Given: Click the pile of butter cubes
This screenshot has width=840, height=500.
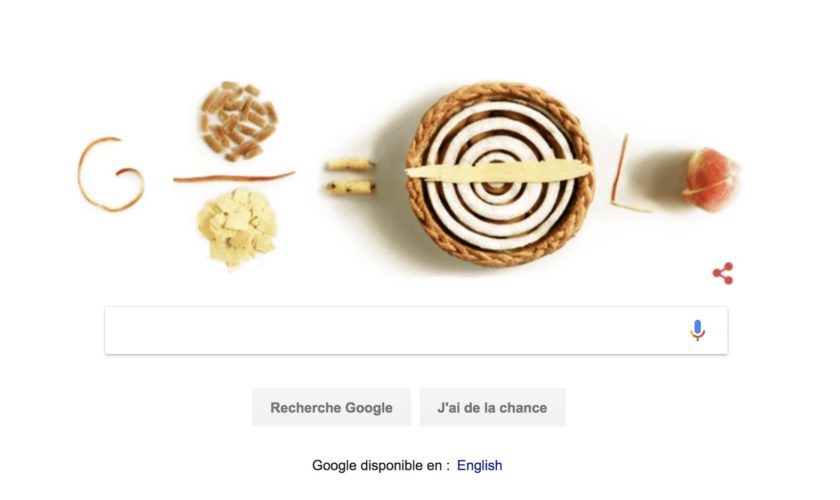Looking at the screenshot, I should [x=237, y=227].
